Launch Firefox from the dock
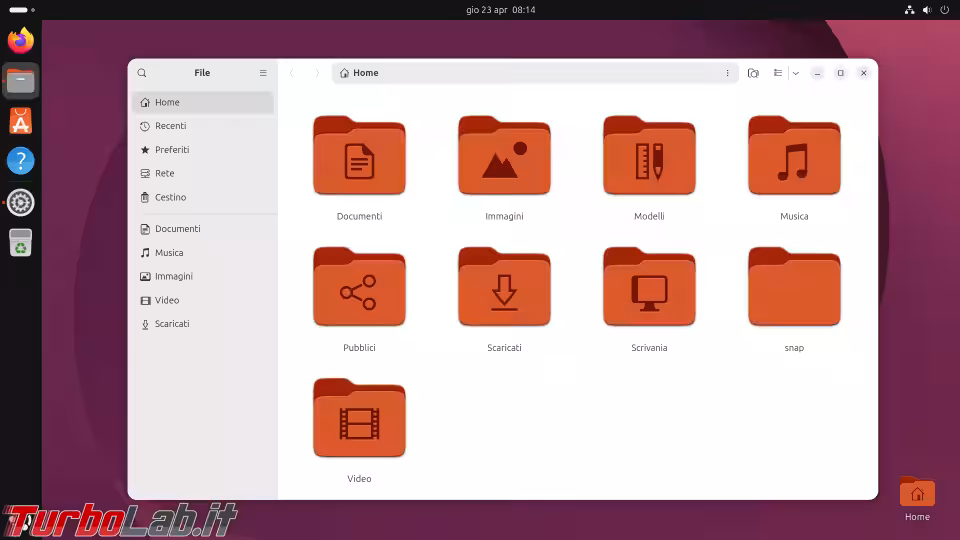The height and width of the screenshot is (540, 960). [21, 41]
